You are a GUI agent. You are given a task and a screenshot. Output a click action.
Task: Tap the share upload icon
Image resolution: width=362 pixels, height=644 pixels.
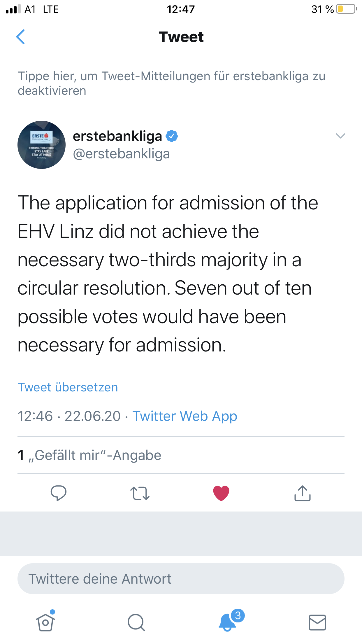click(303, 493)
